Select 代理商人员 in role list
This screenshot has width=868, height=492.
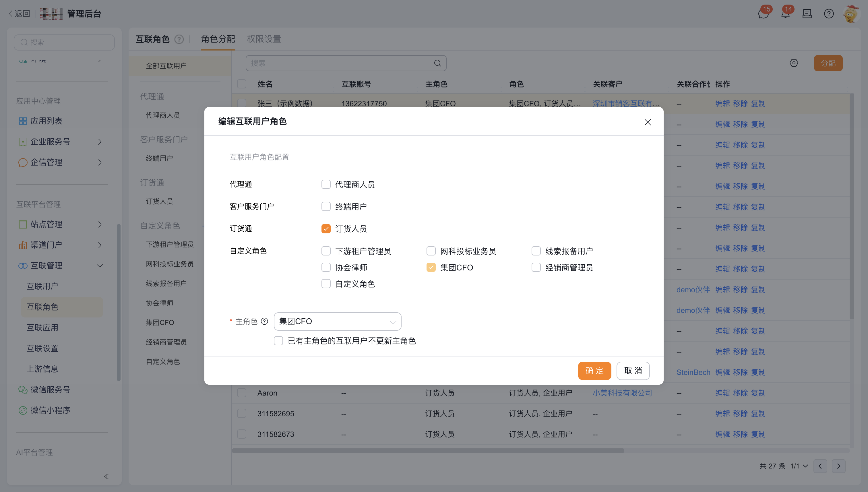point(162,116)
